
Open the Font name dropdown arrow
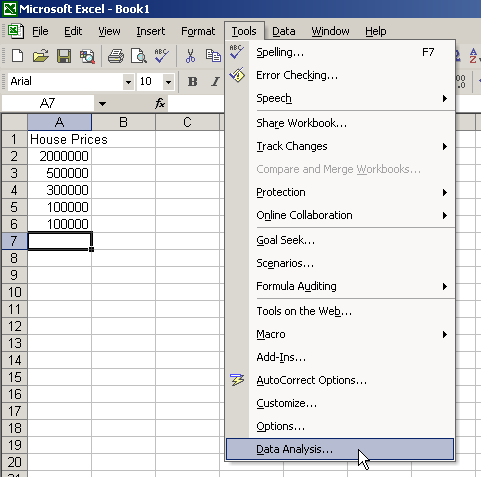(128, 82)
